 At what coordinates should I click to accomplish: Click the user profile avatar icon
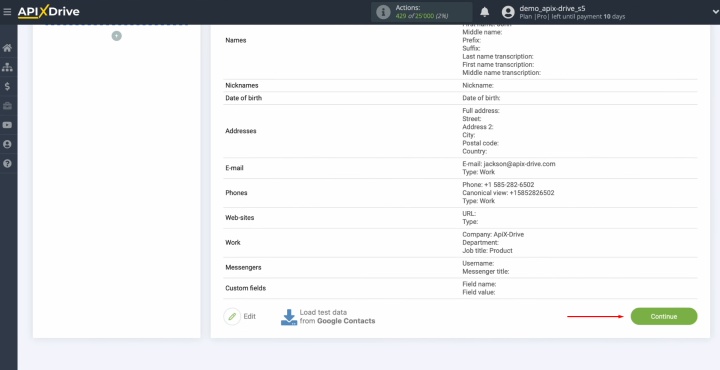coord(508,12)
